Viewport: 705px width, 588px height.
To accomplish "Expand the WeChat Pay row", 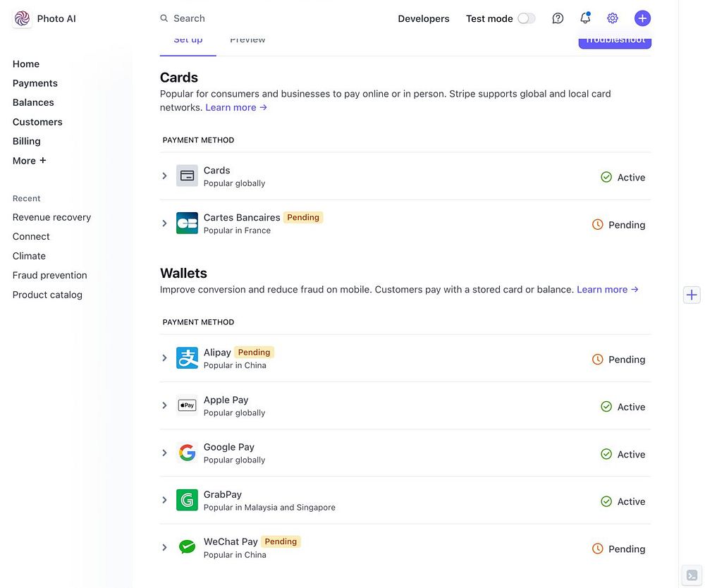I will coord(164,547).
